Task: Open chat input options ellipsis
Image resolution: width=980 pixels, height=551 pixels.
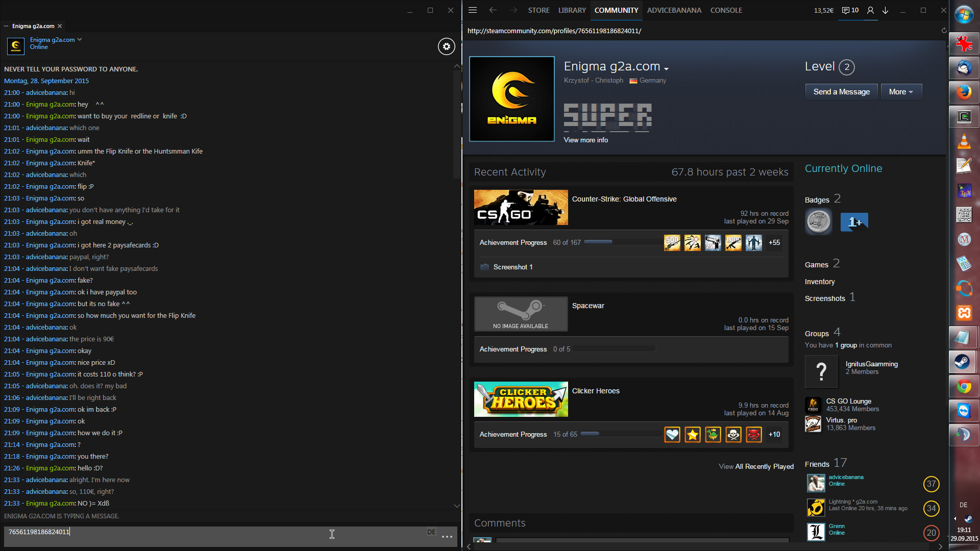Action: point(447,536)
